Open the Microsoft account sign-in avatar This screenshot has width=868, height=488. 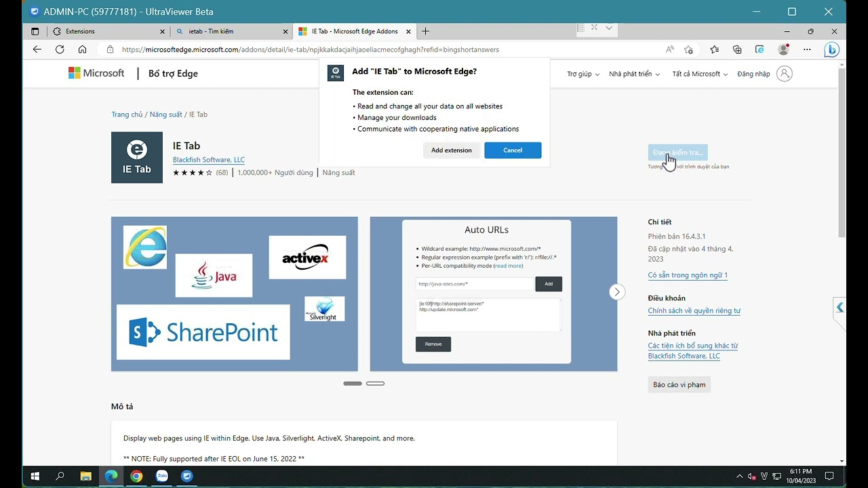(x=785, y=74)
